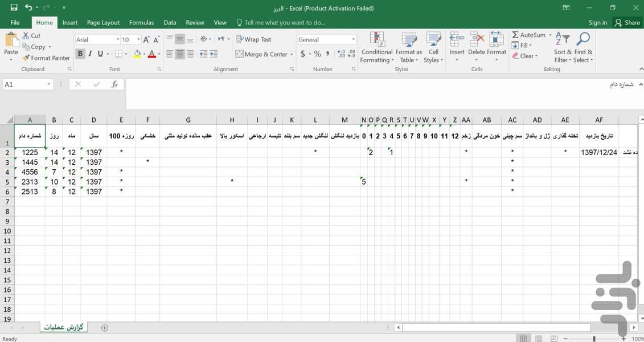Screen dimensions: 644x342
Task: Toggle Italic formatting
Action: click(90, 54)
